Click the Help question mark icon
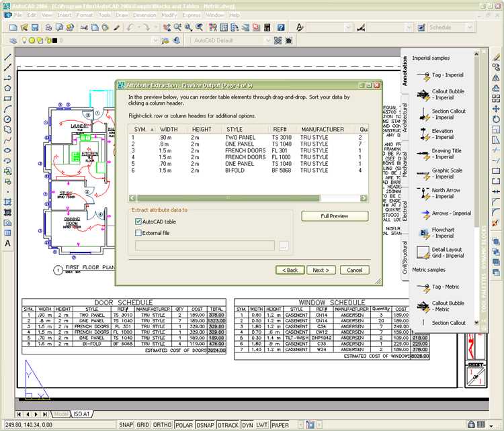Viewport: 504px width, 431px height. click(x=281, y=28)
